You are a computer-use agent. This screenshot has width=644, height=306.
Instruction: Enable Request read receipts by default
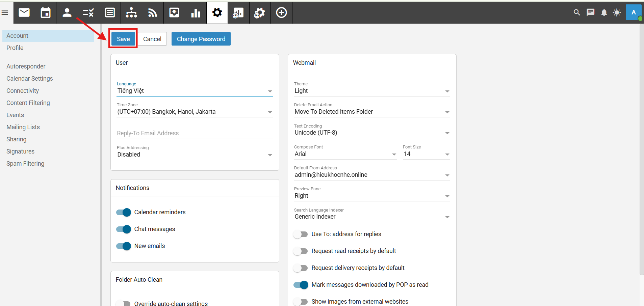[x=301, y=251]
